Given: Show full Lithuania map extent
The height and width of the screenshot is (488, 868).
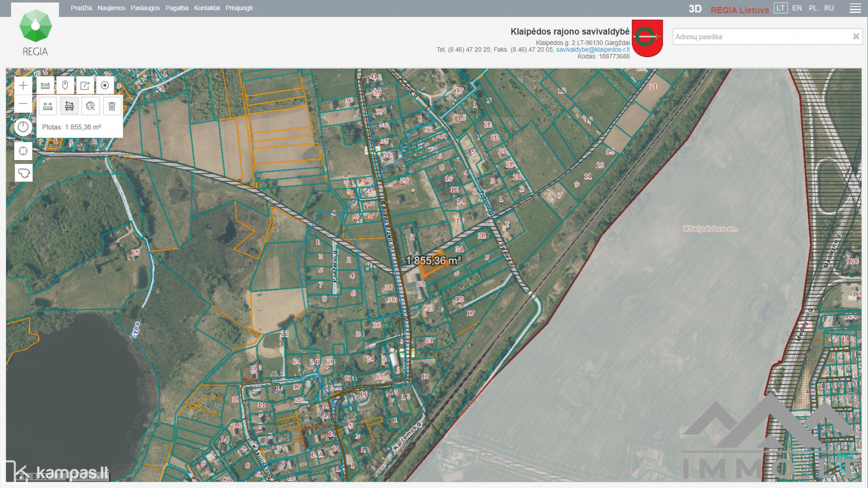Looking at the screenshot, I should pyautogui.click(x=23, y=173).
